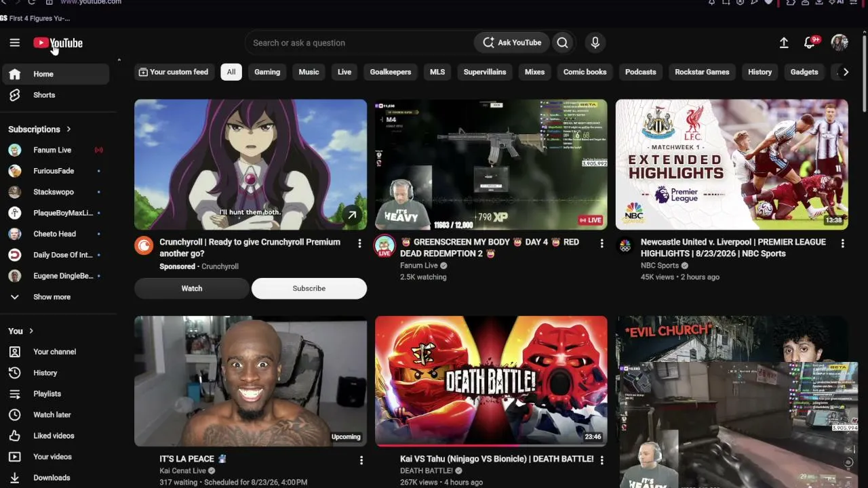Open the FuriousFade subscription
Image resolution: width=868 pixels, height=488 pixels.
click(x=56, y=171)
